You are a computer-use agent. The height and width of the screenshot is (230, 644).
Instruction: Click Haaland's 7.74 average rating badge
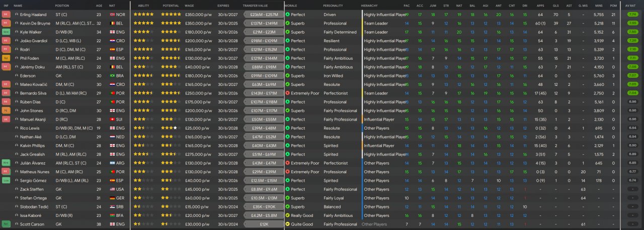pyautogui.click(x=633, y=15)
